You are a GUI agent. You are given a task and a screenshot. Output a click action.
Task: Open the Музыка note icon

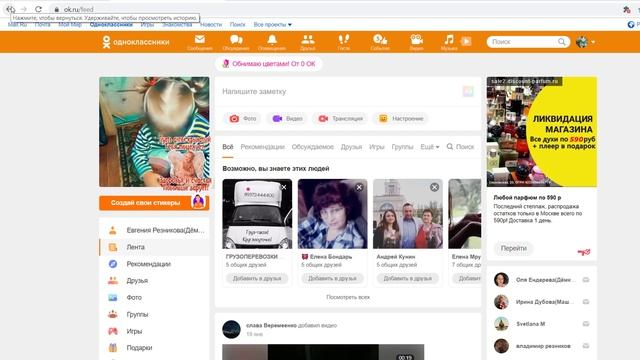click(449, 40)
